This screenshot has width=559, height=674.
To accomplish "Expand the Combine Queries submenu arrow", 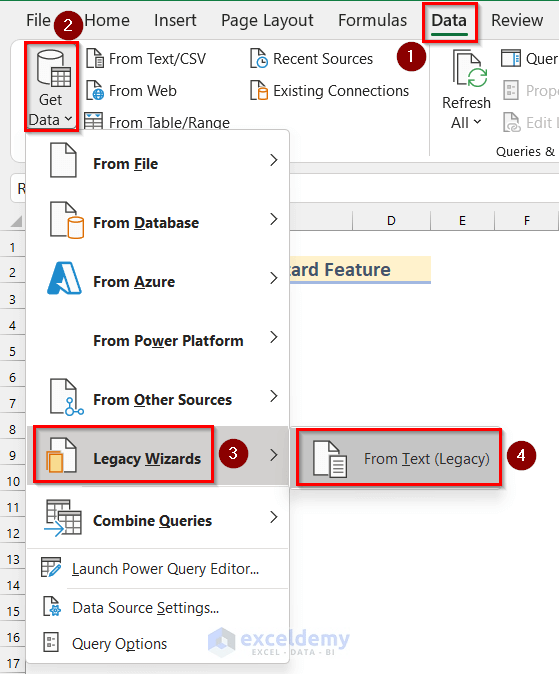I will pos(273,517).
